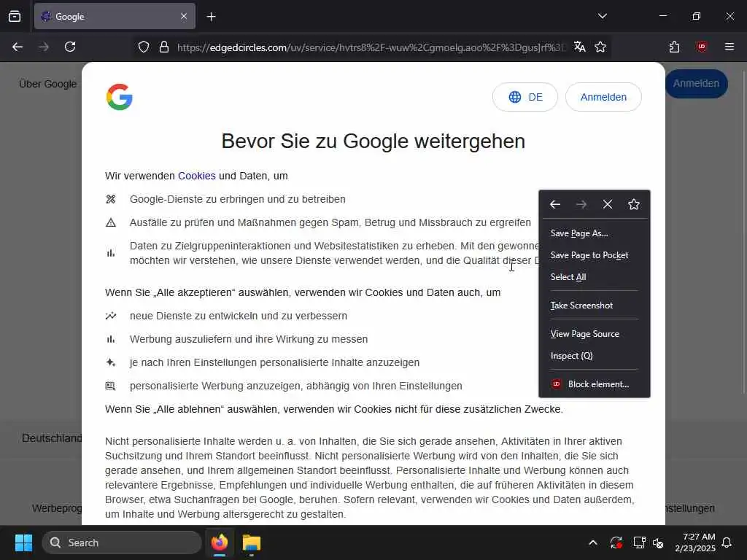This screenshot has height=560, width=747.
Task: Expand the list all tabs chevron
Action: click(x=603, y=16)
